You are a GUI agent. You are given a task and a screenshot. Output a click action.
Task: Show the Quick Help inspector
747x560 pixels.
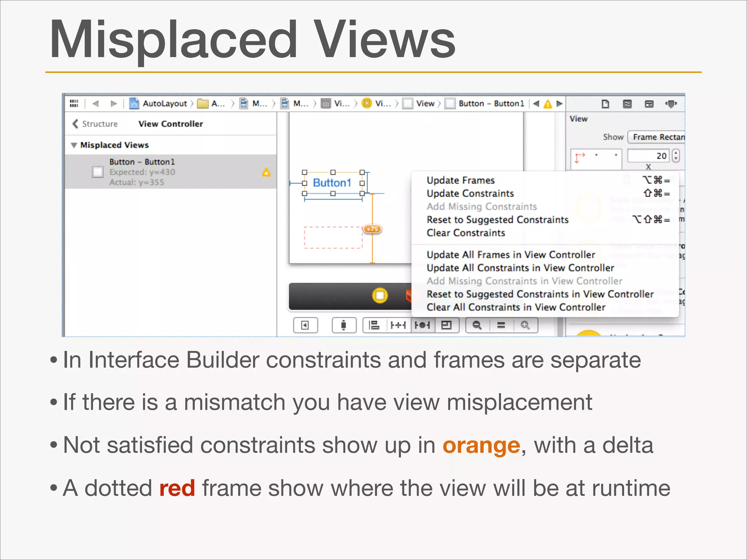click(x=627, y=104)
